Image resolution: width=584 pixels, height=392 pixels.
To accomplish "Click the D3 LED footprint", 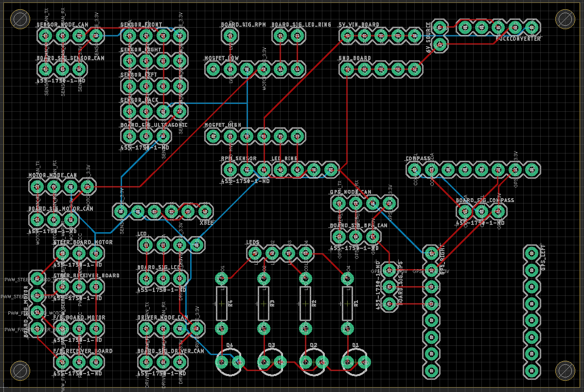I will tap(272, 362).
